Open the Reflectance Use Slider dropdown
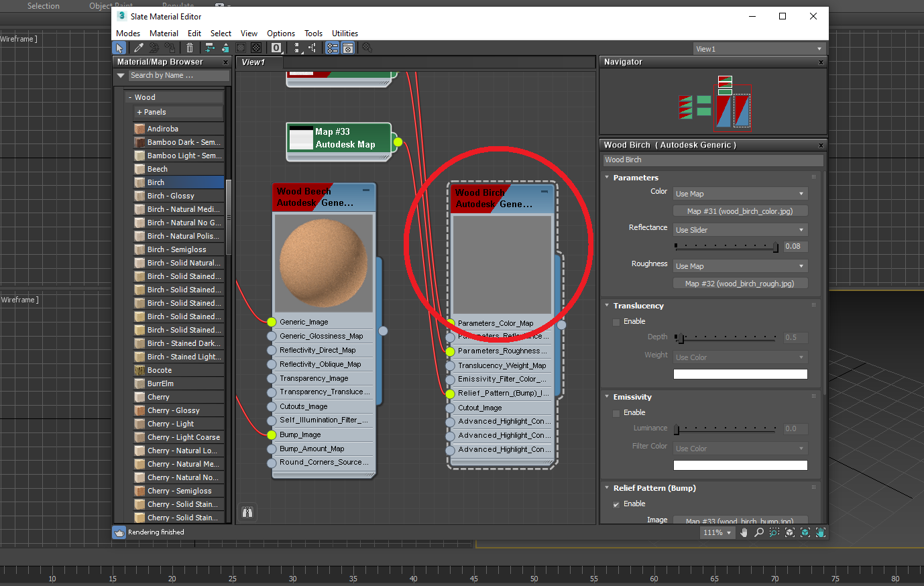The image size is (924, 586). [740, 229]
